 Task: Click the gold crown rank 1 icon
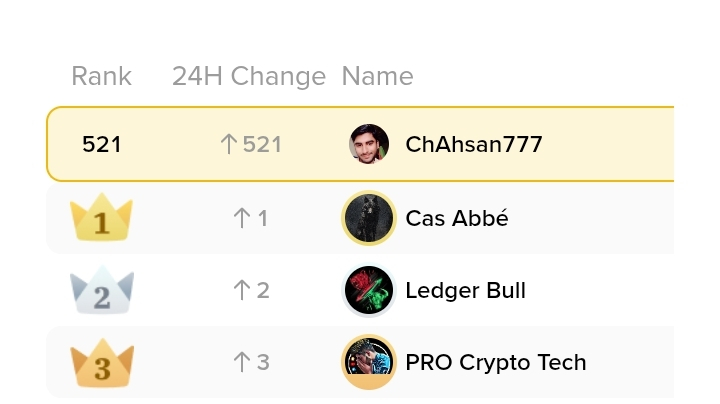coord(101,217)
